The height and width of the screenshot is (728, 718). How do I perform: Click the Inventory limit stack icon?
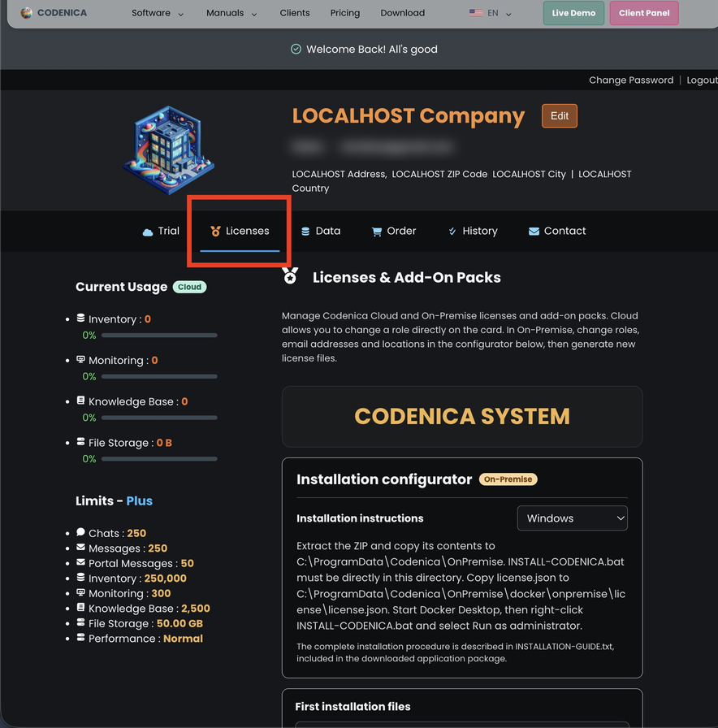(x=80, y=577)
